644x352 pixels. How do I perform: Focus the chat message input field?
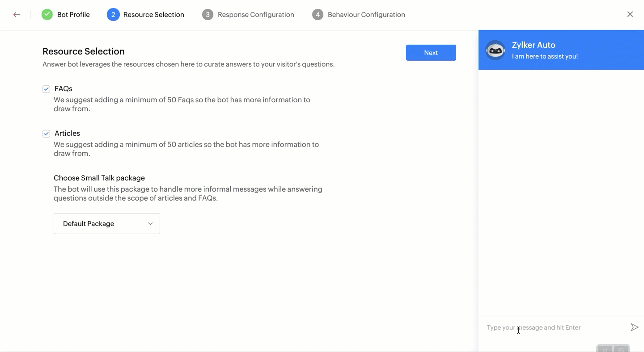click(x=555, y=327)
